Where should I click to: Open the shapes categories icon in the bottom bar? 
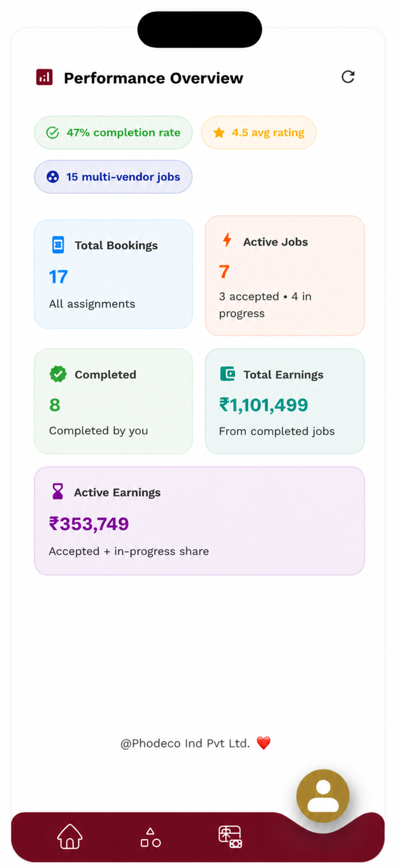click(150, 837)
